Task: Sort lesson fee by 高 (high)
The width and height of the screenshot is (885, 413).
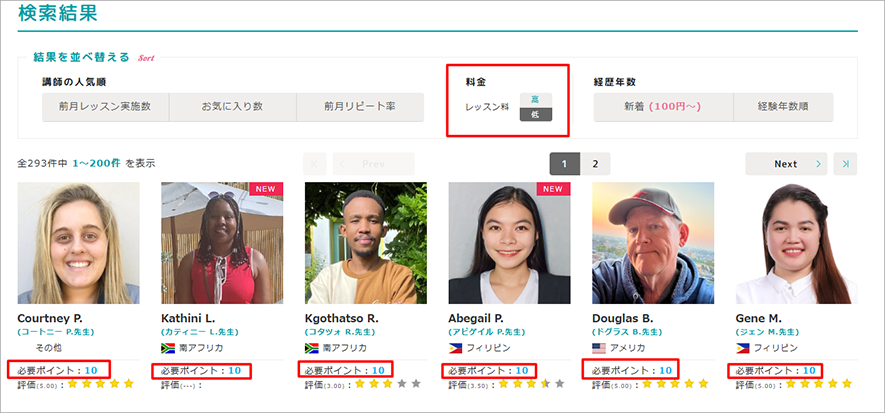Action: [x=535, y=99]
